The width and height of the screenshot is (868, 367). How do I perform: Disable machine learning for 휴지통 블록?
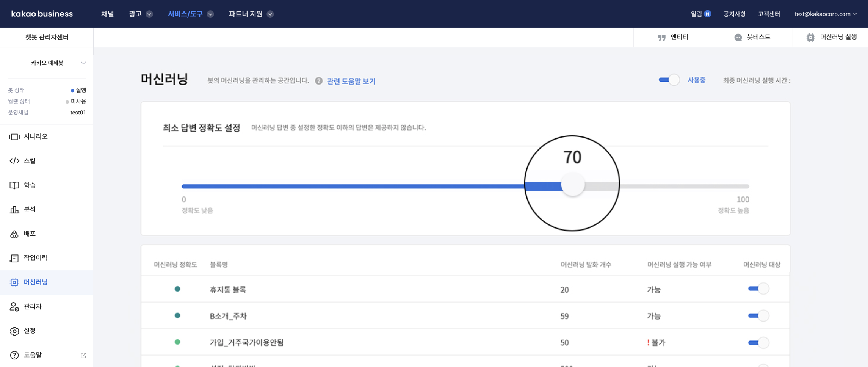point(758,289)
